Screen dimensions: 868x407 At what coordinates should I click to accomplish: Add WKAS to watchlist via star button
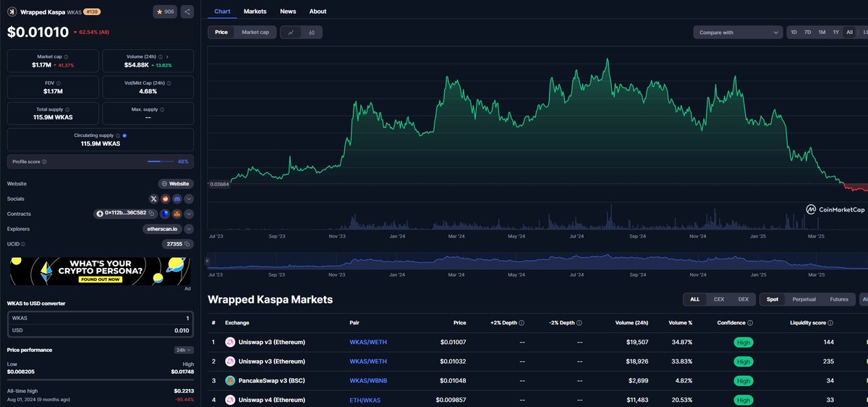(x=164, y=12)
